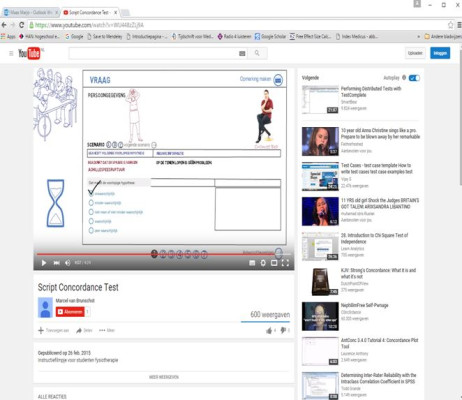Go forward with the browser forward arrow
The width and height of the screenshot is (462, 400).
click(13, 25)
